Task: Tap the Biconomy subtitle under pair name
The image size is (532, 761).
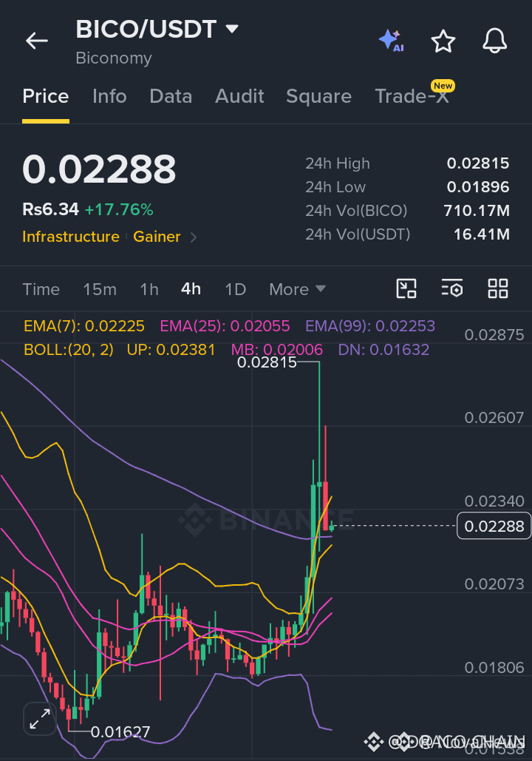Action: pos(114,58)
